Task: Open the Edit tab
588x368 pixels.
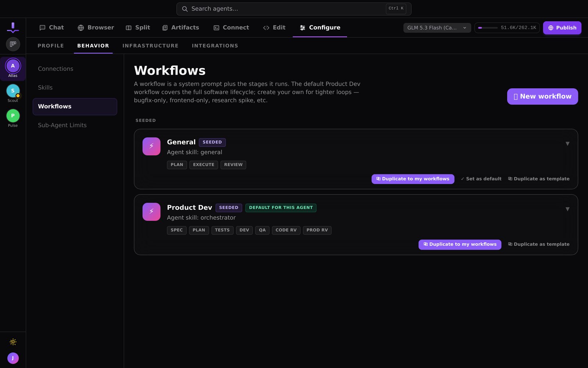Action: coord(275,28)
